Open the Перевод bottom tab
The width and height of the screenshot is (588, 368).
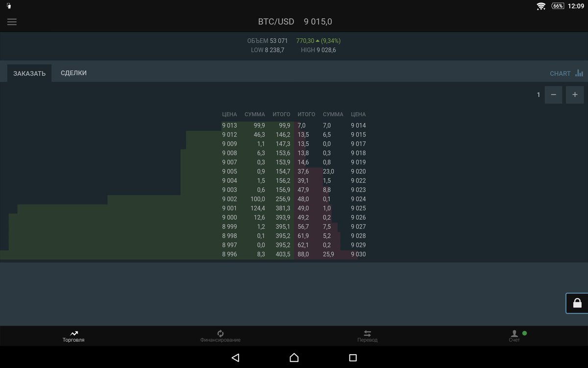click(x=367, y=336)
